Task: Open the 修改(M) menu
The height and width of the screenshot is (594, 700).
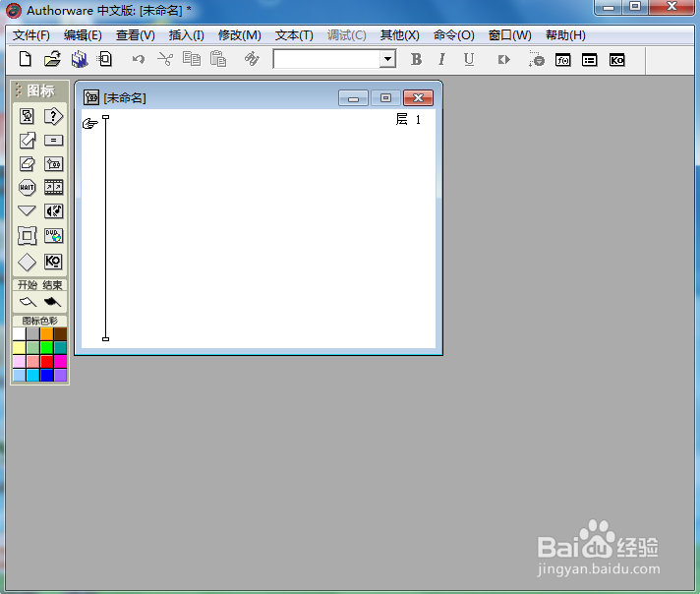Action: click(x=239, y=35)
